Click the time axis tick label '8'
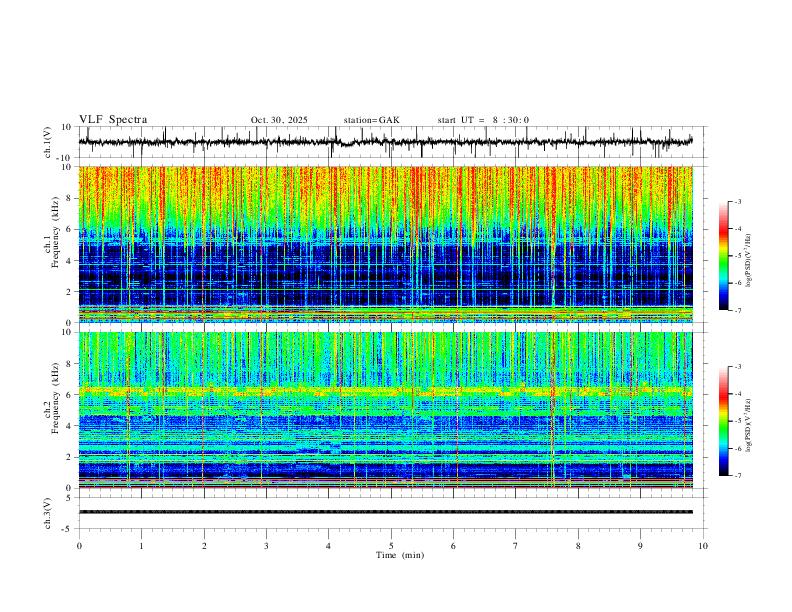The height and width of the screenshot is (612, 792). pyautogui.click(x=578, y=546)
